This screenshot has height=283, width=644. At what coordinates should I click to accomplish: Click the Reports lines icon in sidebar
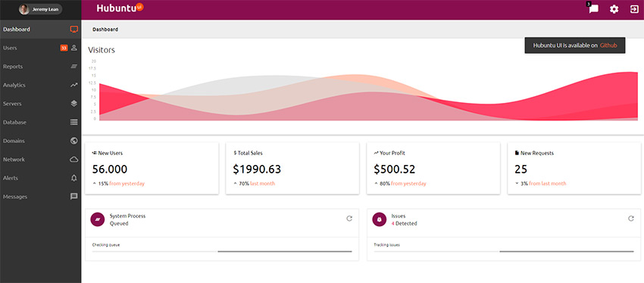[x=74, y=67]
